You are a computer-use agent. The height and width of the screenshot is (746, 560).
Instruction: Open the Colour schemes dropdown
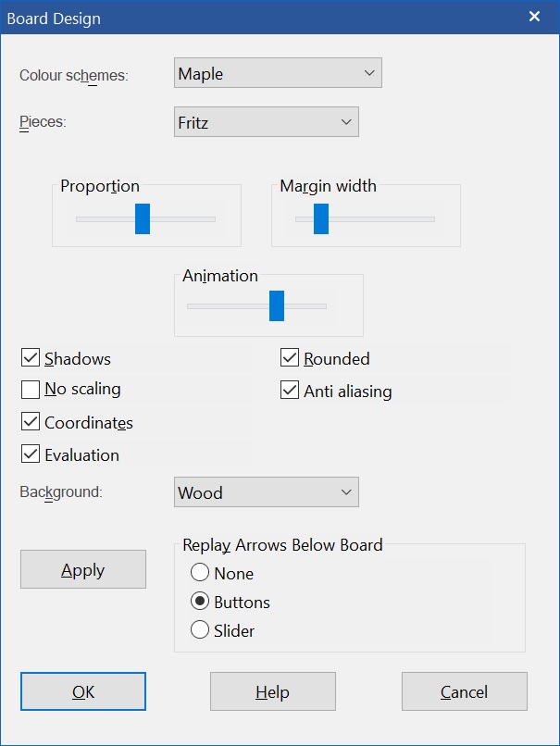pyautogui.click(x=278, y=73)
